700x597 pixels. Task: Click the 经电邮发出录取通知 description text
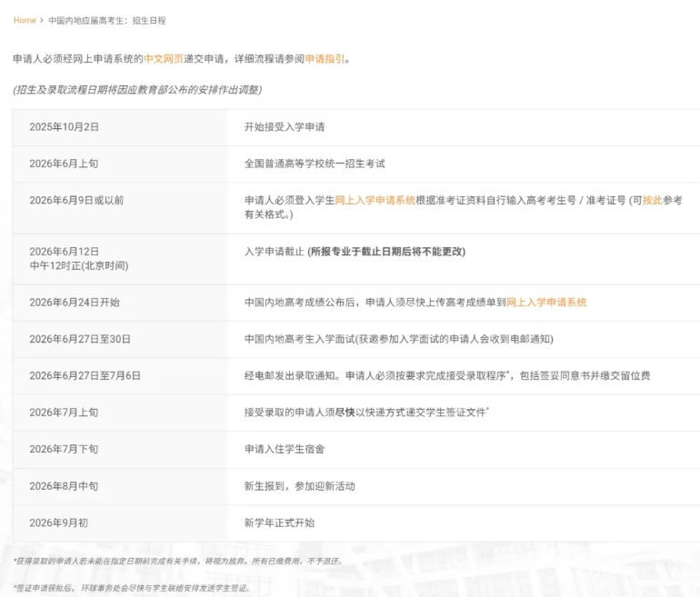pyautogui.click(x=447, y=375)
